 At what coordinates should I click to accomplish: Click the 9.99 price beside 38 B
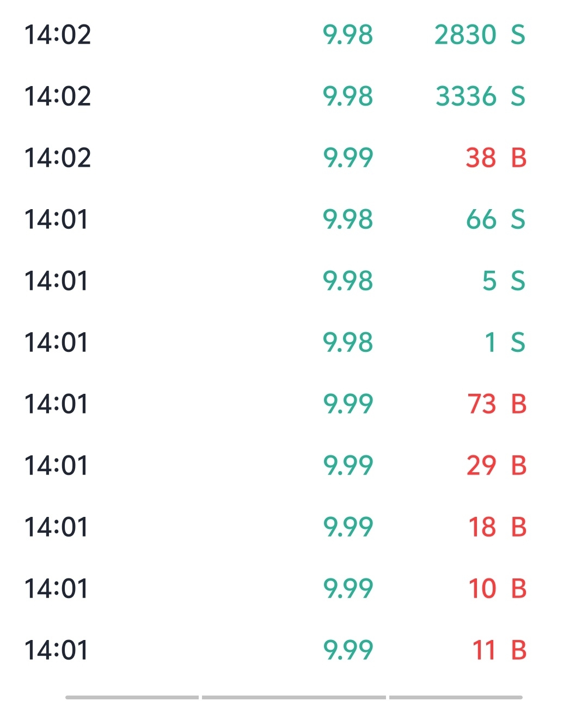click(x=348, y=158)
